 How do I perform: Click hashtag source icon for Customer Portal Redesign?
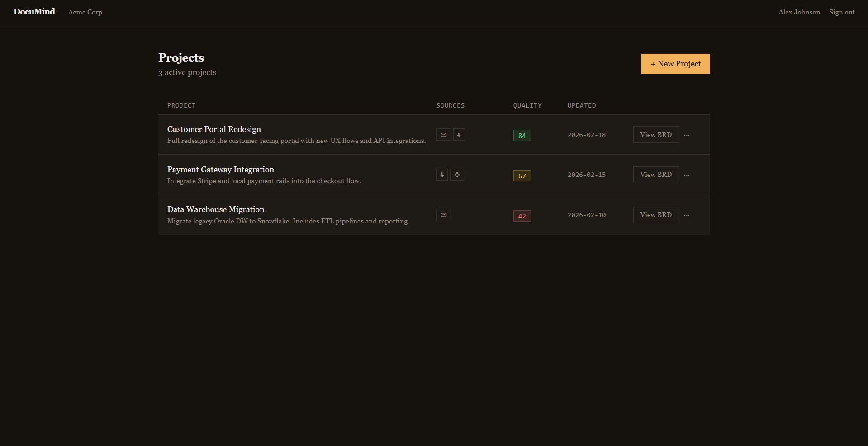pyautogui.click(x=459, y=135)
